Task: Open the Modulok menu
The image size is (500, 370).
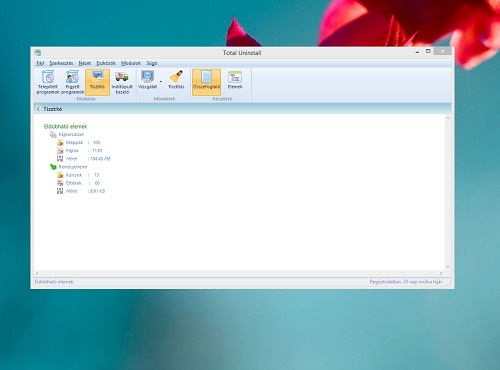Action: pyautogui.click(x=131, y=63)
